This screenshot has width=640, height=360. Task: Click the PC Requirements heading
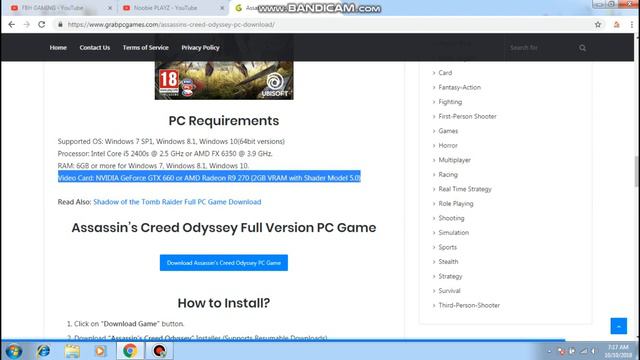(224, 121)
